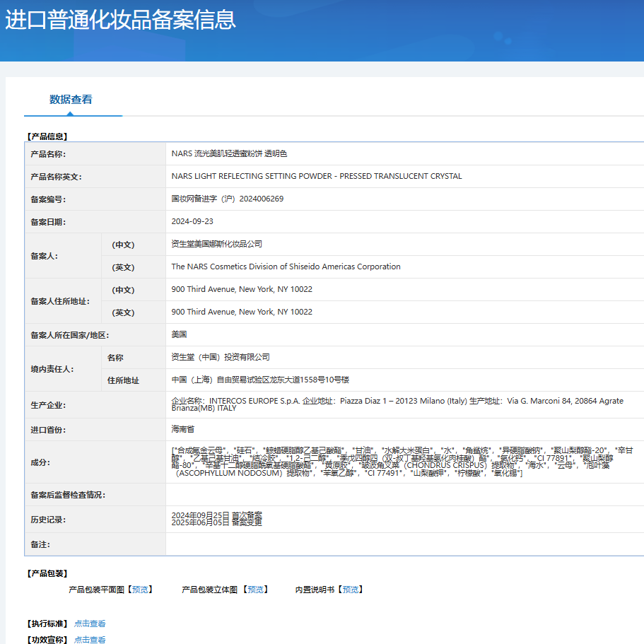Click domestic responsible party 资生堂（中国）投资有限公司

coord(221,357)
